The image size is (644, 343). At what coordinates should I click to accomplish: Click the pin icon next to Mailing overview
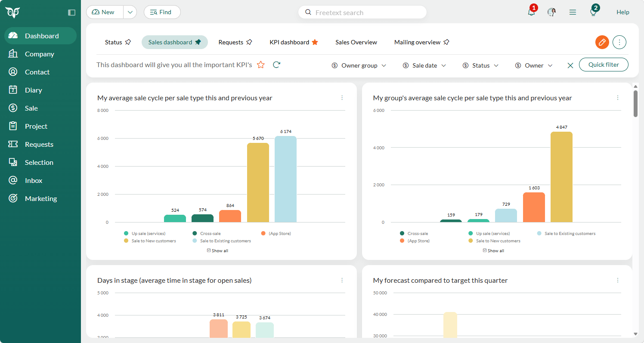(446, 42)
